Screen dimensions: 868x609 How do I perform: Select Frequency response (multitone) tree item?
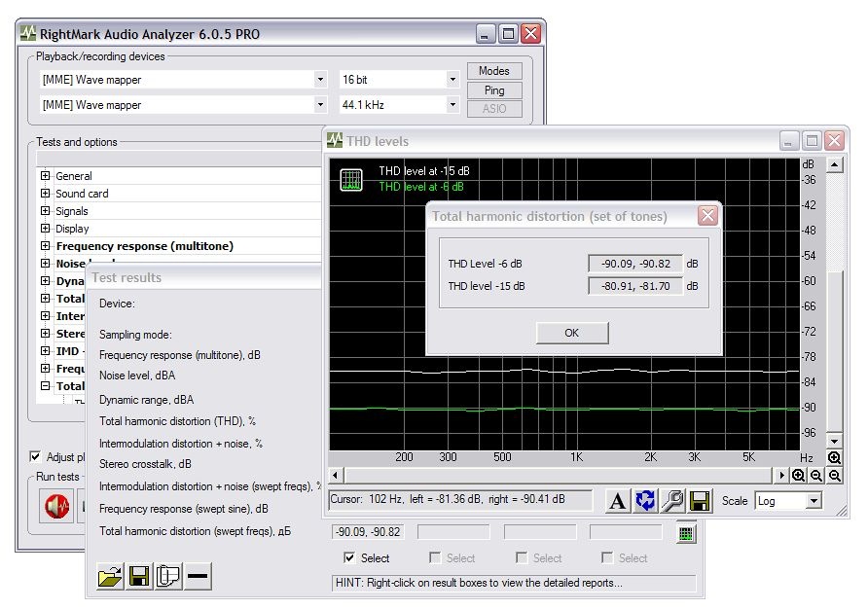(144, 246)
